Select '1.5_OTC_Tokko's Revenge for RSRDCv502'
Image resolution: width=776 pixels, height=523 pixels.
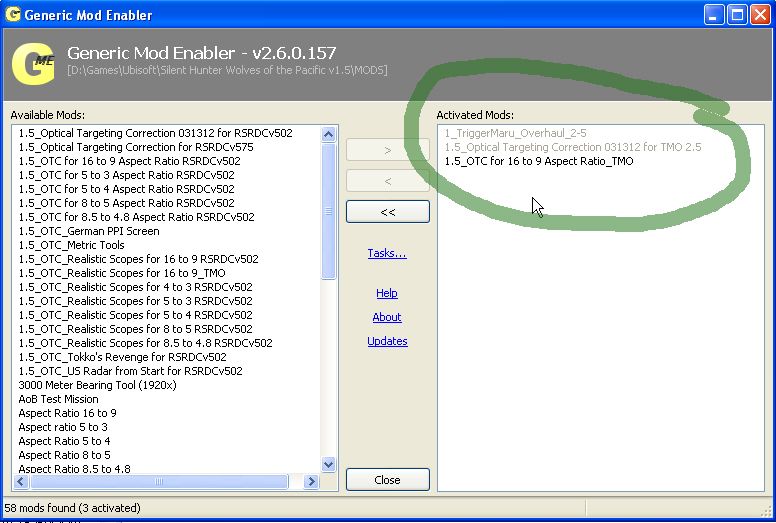tap(123, 357)
